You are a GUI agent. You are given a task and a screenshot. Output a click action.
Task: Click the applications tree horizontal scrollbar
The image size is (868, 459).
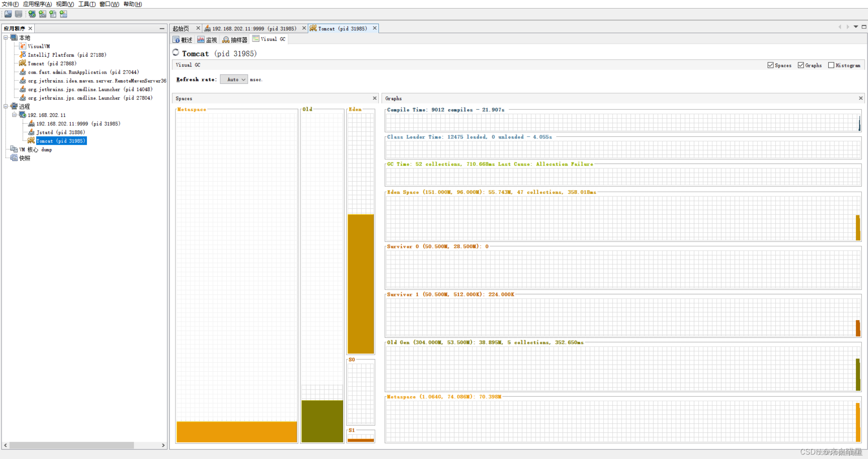click(72, 445)
